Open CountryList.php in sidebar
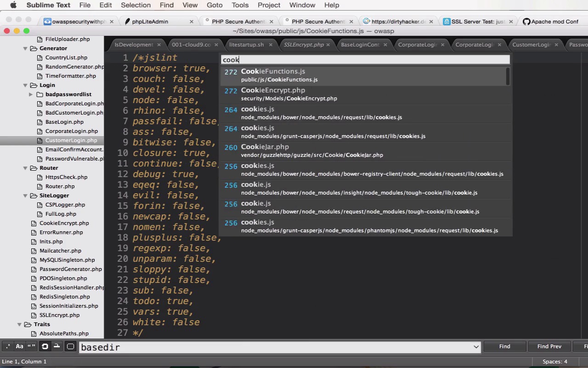 (x=66, y=57)
